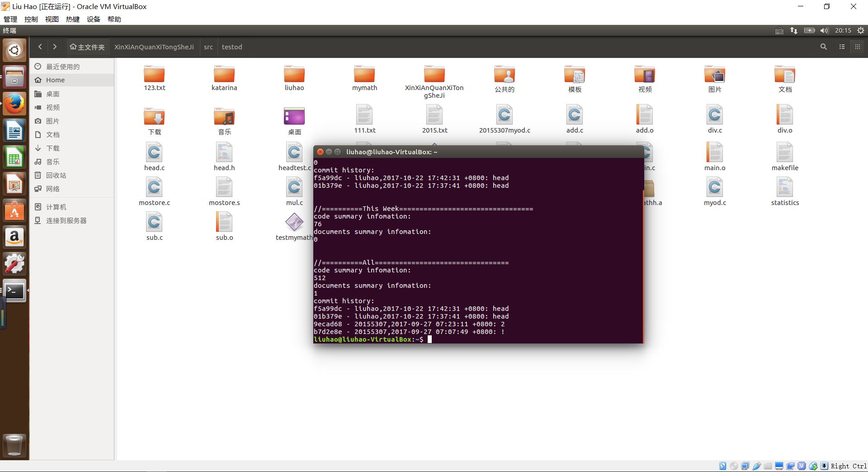The width and height of the screenshot is (868, 472).
Task: Open 网络 in the sidebar
Action: click(x=72, y=189)
